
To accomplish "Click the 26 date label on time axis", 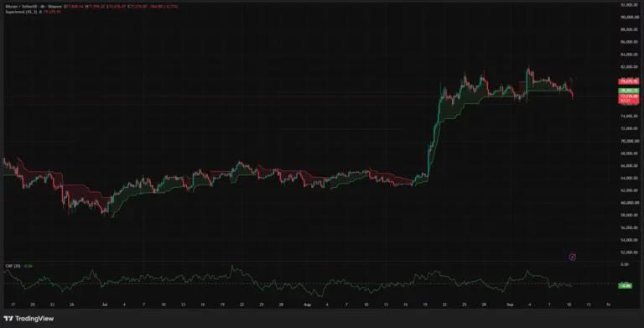I will pyautogui.click(x=71, y=305).
